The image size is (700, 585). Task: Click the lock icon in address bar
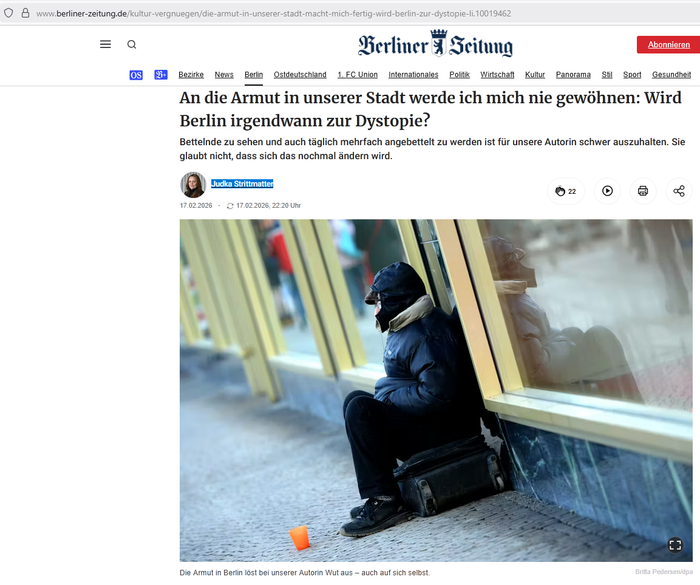(x=25, y=13)
